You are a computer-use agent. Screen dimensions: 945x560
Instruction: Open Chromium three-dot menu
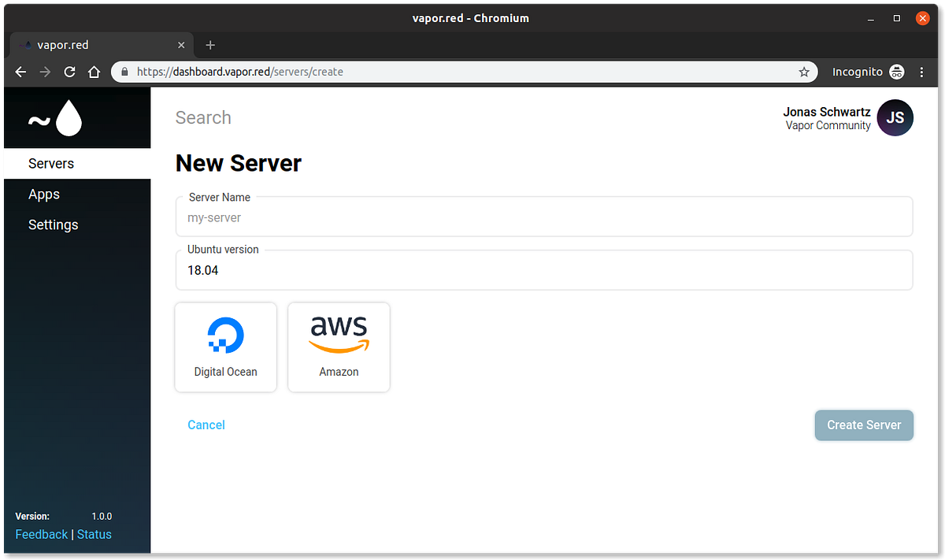(x=922, y=72)
